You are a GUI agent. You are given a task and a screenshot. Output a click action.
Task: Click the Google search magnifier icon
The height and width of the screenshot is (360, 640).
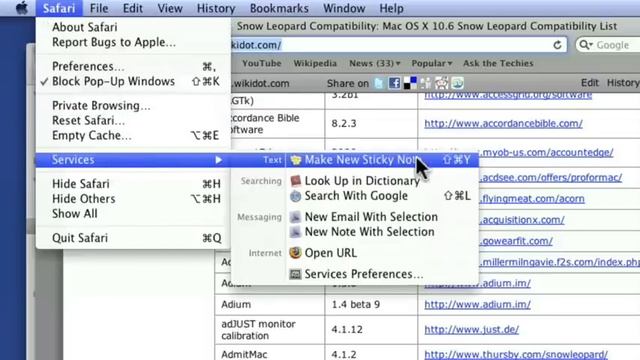[x=585, y=45]
